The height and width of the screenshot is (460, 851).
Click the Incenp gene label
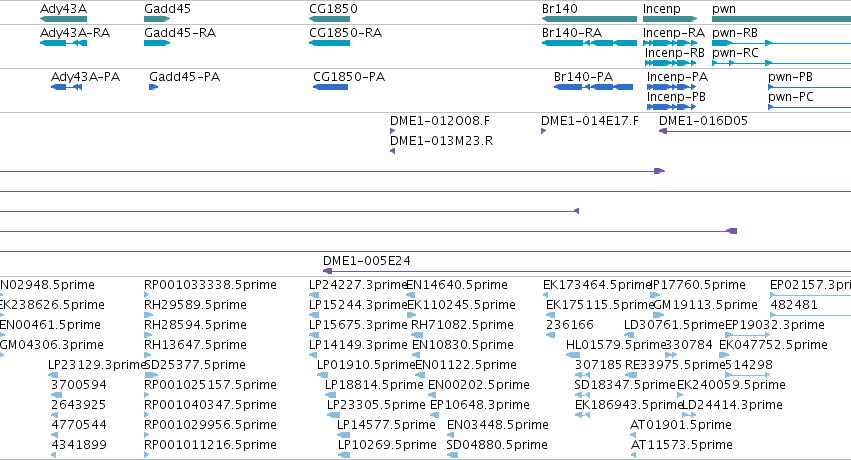[662, 9]
